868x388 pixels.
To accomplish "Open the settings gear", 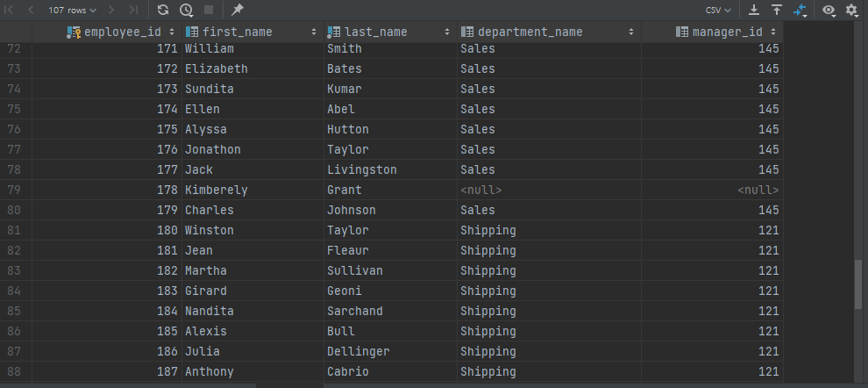I will (x=851, y=10).
